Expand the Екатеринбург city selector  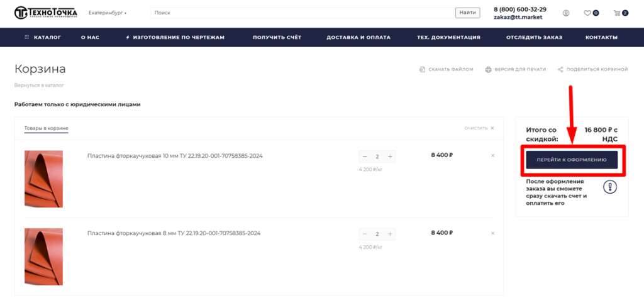tap(108, 13)
